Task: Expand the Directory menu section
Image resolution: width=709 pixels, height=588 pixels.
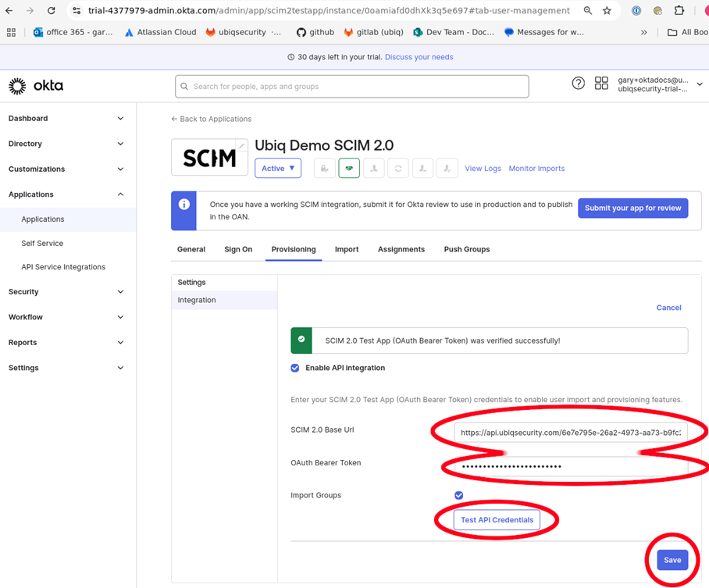Action: [x=66, y=144]
